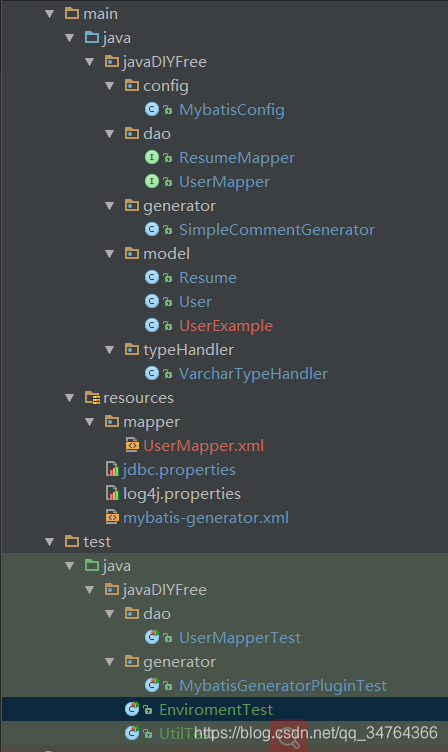Click the UserMapper.xml file icon

point(132,445)
